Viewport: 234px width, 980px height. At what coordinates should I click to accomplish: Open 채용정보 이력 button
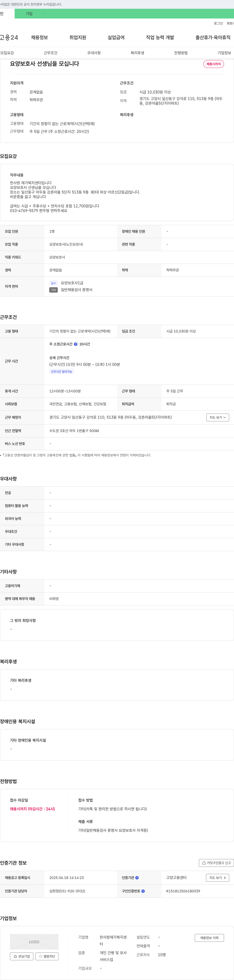coord(209,938)
